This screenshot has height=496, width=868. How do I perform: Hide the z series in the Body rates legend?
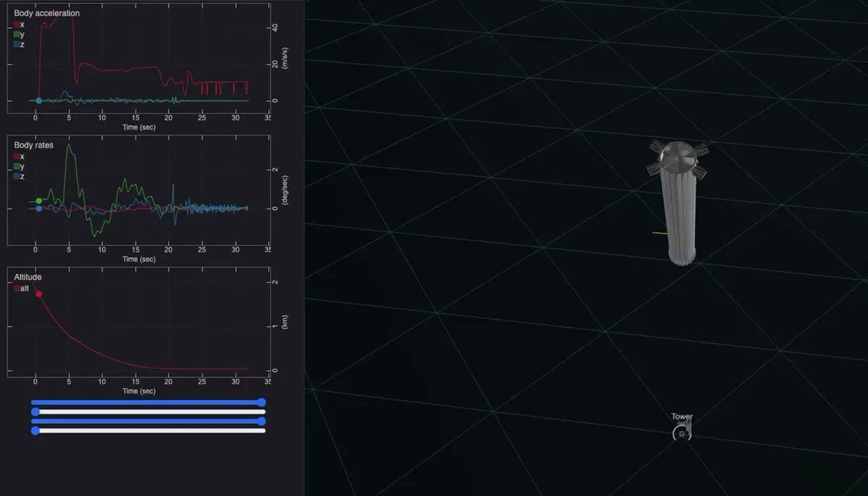point(17,176)
